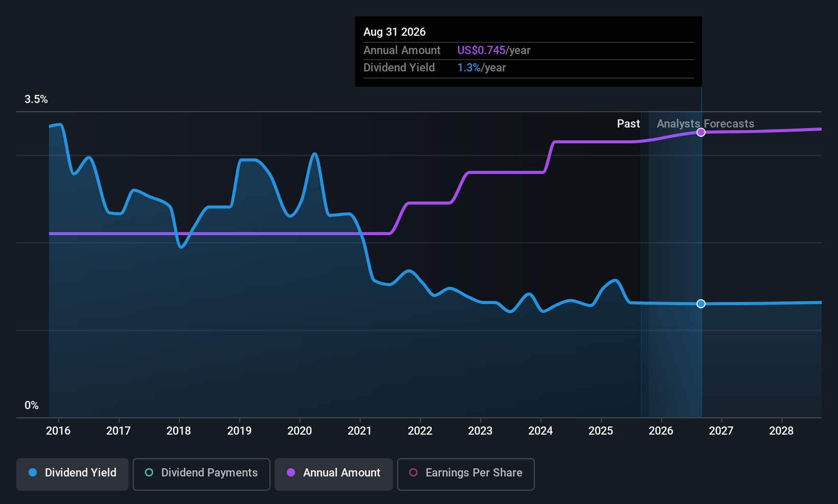The image size is (838, 504).
Task: Click the US$0.745/year value in tooltip
Action: tap(494, 51)
